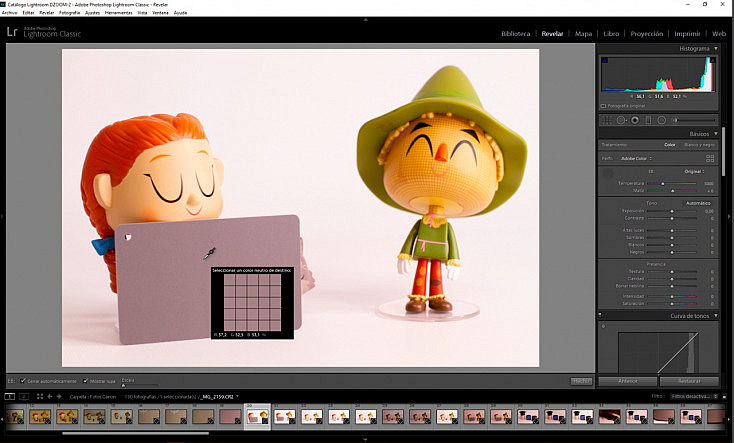The width and height of the screenshot is (734, 443).
Task: Toggle 'Mostrar lupa' checkbox
Action: click(x=85, y=381)
